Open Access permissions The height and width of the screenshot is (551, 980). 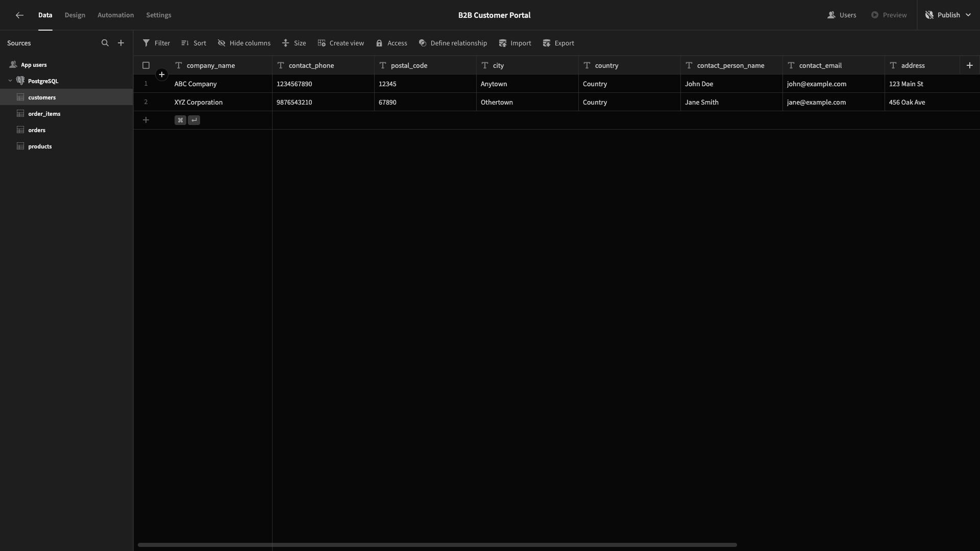391,43
